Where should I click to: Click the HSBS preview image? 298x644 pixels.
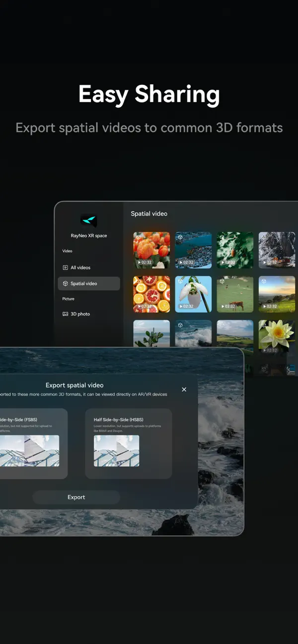coord(117,451)
